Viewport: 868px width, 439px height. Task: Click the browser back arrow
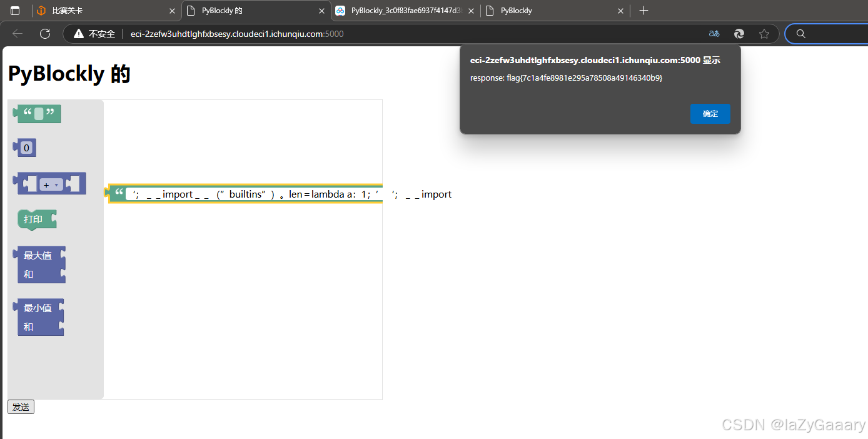click(18, 34)
